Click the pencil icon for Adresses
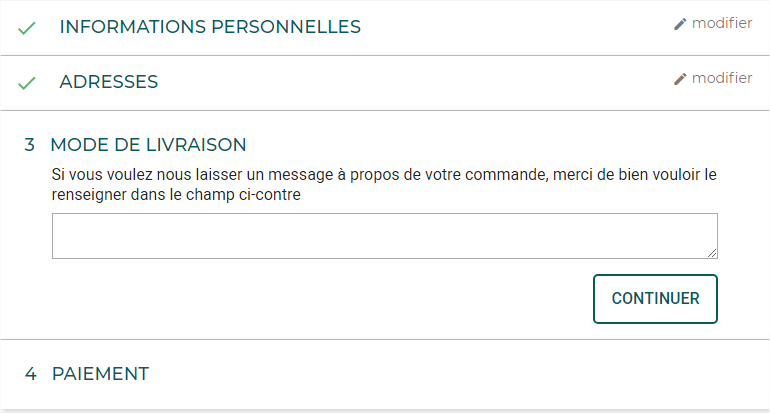 680,79
